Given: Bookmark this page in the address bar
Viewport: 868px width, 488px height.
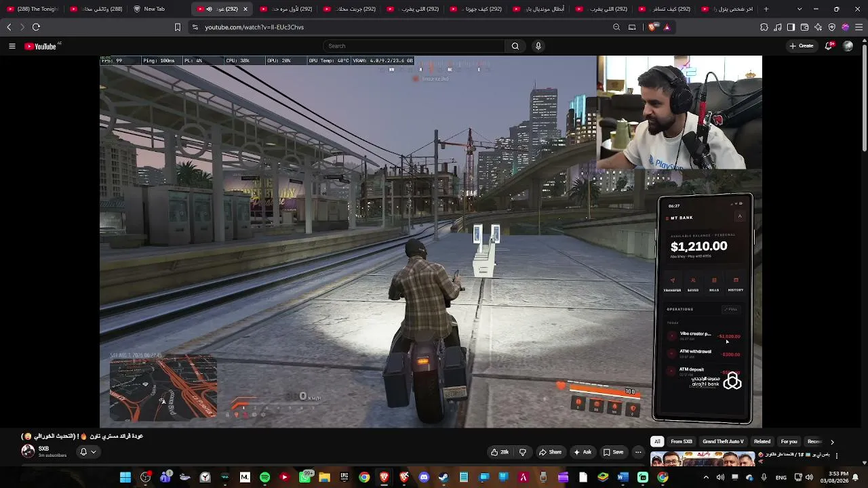Looking at the screenshot, I should 178,27.
